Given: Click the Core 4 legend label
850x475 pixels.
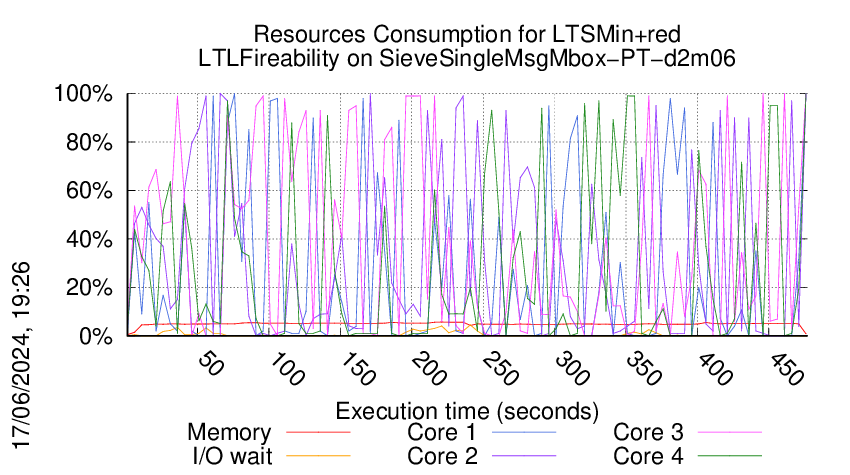Looking at the screenshot, I should coord(648,456).
